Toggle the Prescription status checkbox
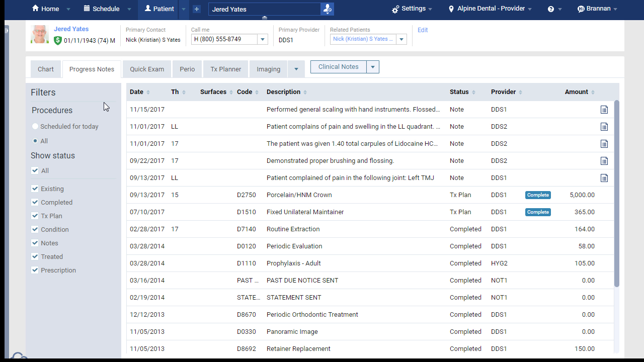 pos(35,270)
